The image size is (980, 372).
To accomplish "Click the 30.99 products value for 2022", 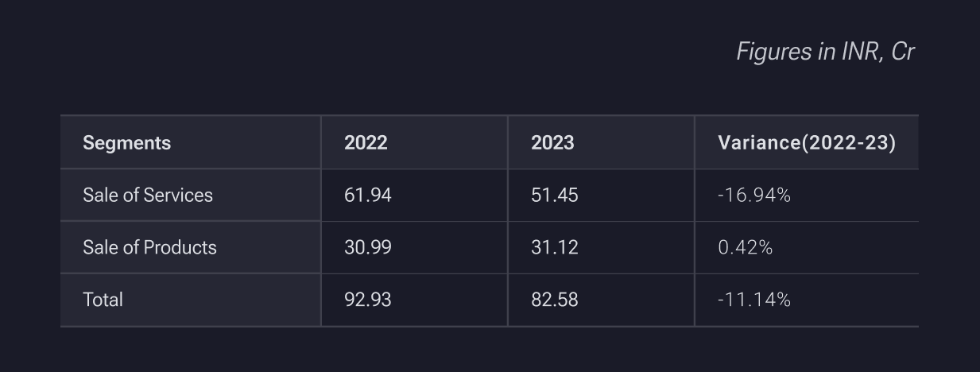I will coord(368,248).
